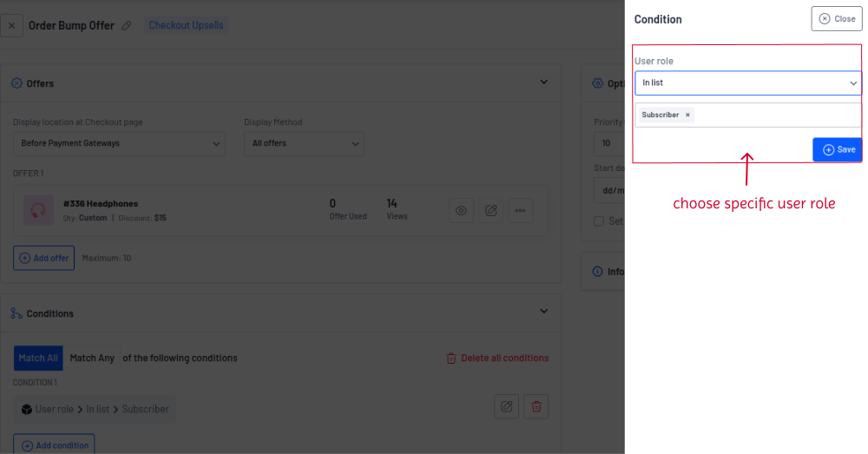Remove the Subscriber role tag

pos(687,115)
